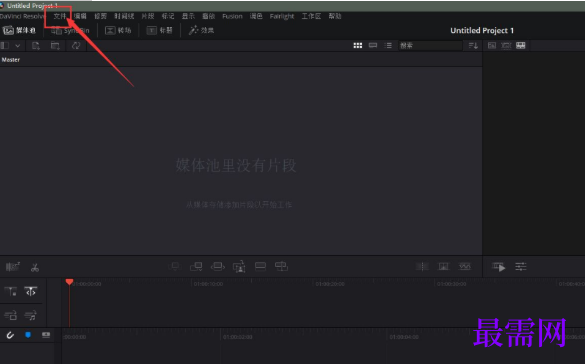
Task: Start fast review playback
Action: tap(499, 267)
